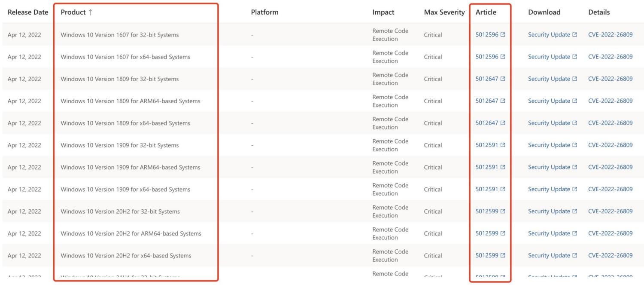644x285 pixels.
Task: Select 'Windows 10 Version 1909 for ARM64-based Systems' cell
Action: pyautogui.click(x=131, y=167)
